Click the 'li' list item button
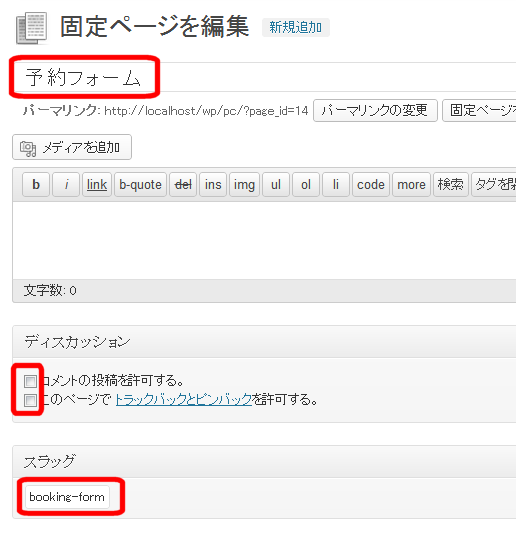The image size is (516, 536). [x=336, y=185]
